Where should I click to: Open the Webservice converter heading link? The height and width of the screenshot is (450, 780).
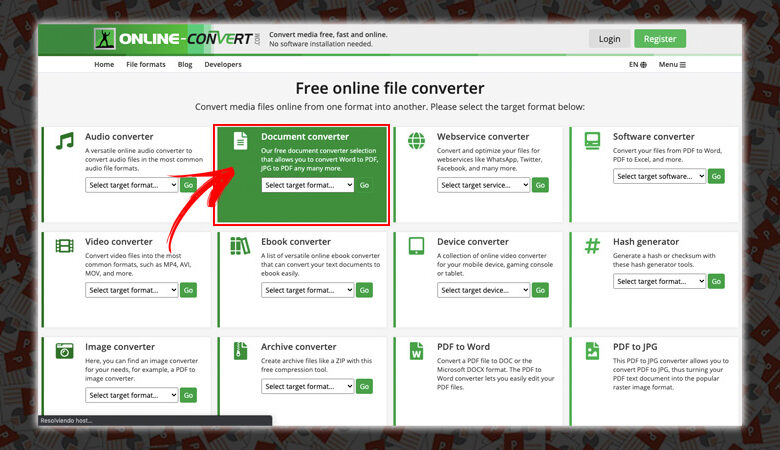point(483,137)
